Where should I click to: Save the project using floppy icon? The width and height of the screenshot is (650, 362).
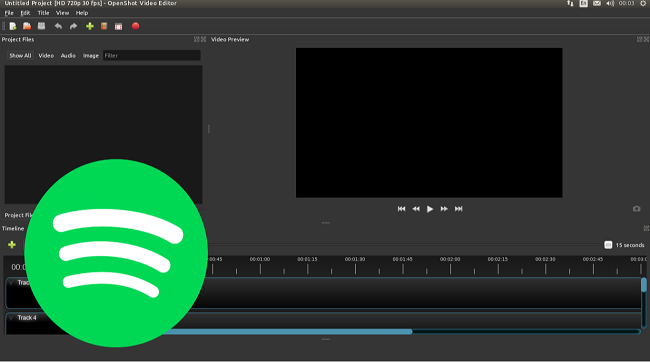pyautogui.click(x=41, y=26)
